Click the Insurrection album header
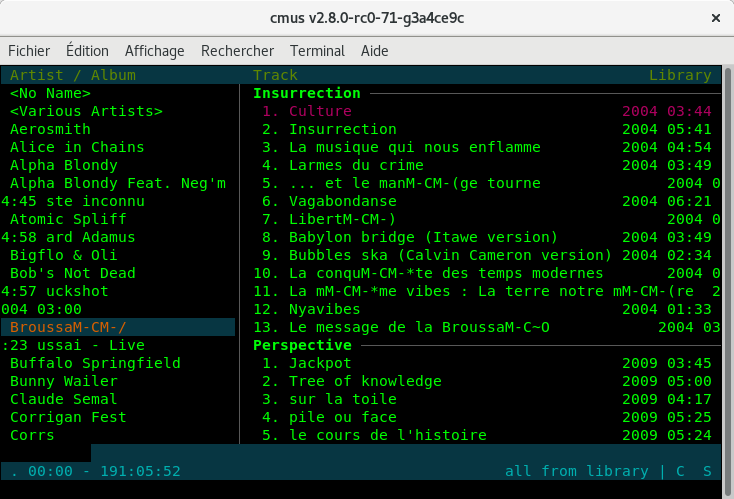Screen dimensions: 734x499 pyautogui.click(x=307, y=93)
